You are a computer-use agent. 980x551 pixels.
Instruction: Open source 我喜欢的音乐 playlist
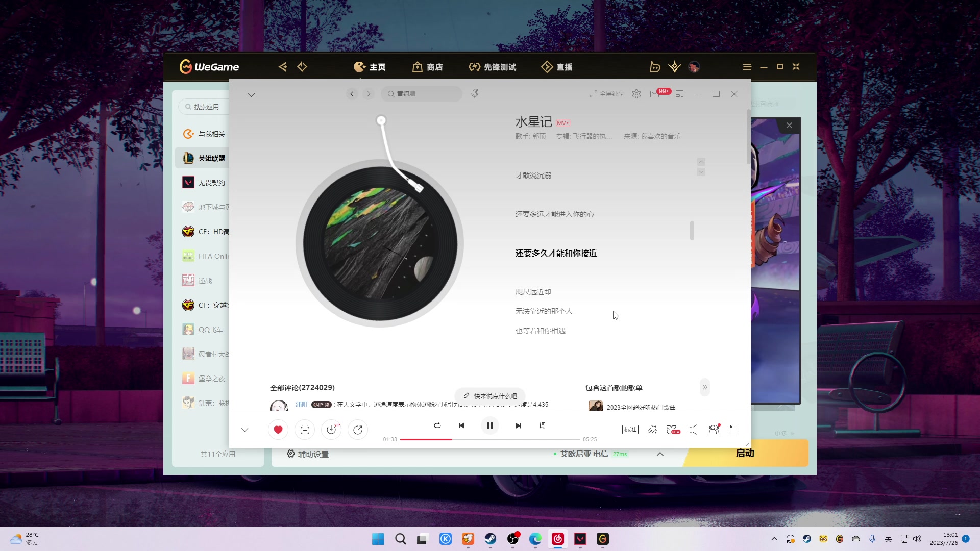660,136
